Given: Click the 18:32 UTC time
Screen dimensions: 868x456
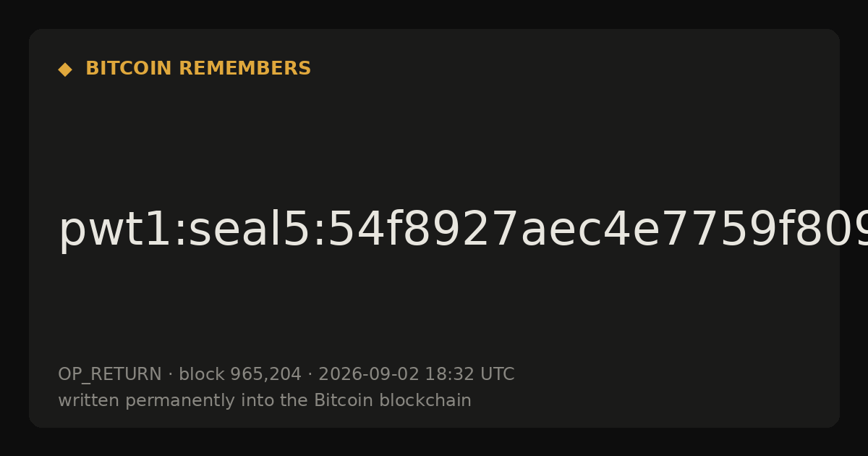Looking at the screenshot, I should pos(469,375).
